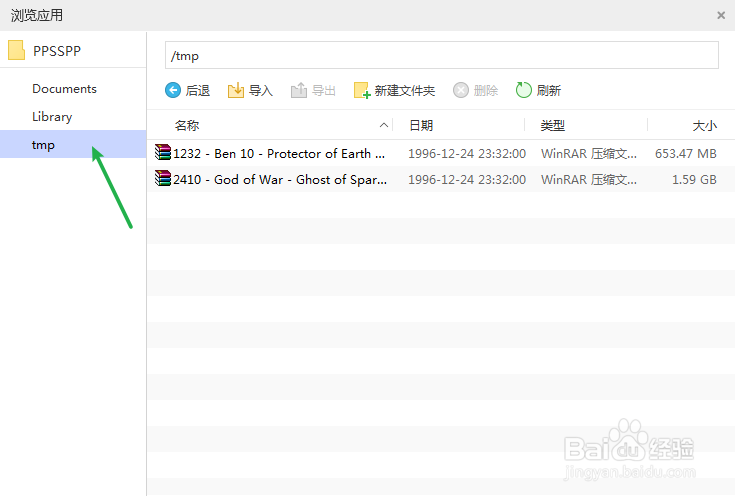The height and width of the screenshot is (497, 735).
Task: Sort by the 日期 date column
Action: coord(421,125)
